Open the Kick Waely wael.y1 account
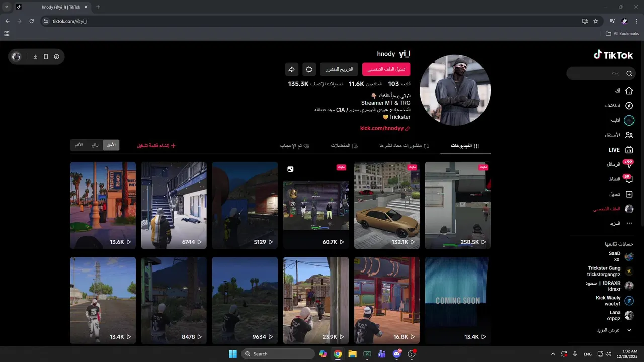This screenshot has width=644, height=362. [x=615, y=301]
